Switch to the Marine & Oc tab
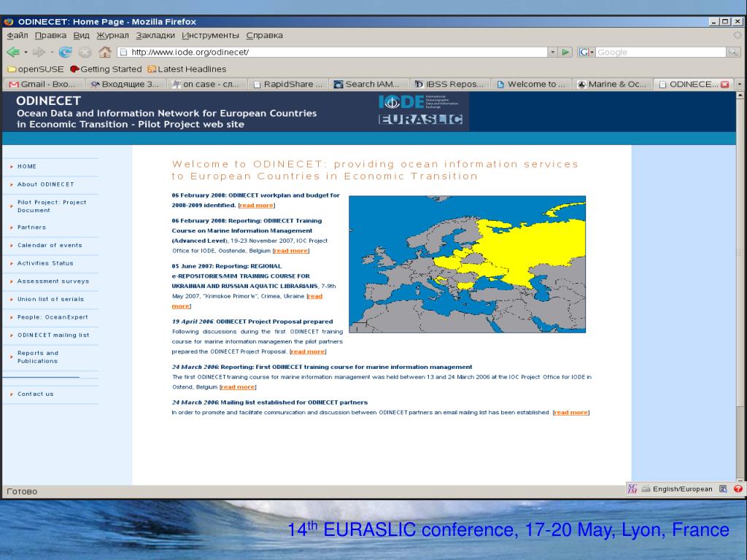 (612, 85)
